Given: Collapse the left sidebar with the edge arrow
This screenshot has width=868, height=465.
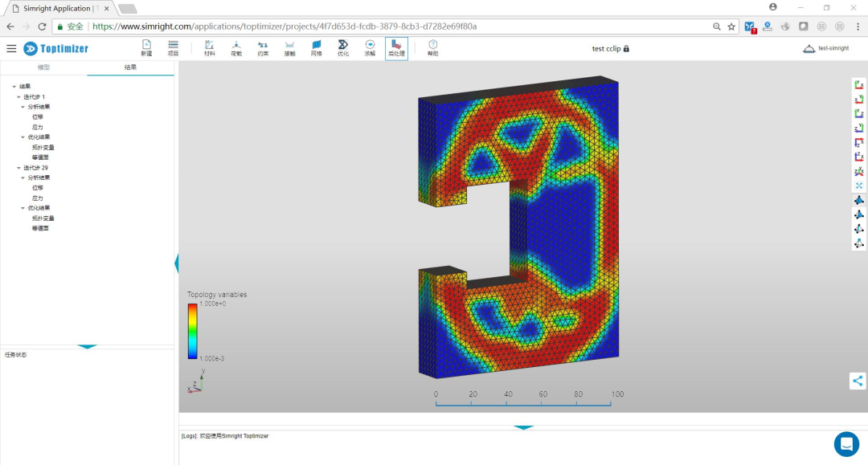Looking at the screenshot, I should pos(177,263).
